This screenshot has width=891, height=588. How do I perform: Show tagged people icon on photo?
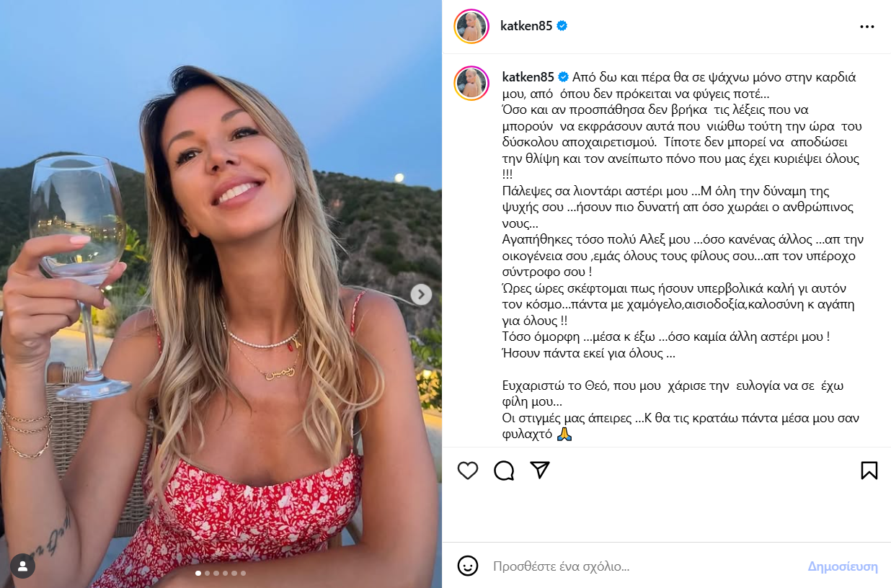tap(22, 566)
